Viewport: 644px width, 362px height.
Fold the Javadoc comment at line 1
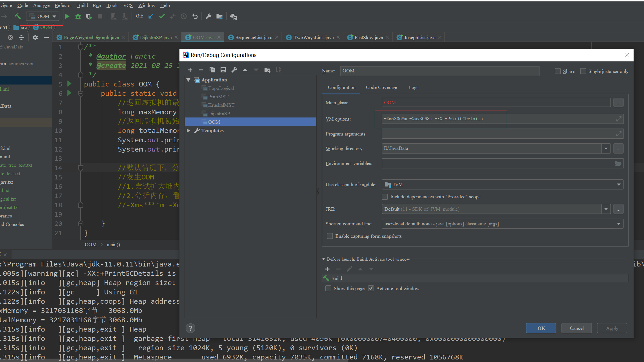(x=81, y=47)
